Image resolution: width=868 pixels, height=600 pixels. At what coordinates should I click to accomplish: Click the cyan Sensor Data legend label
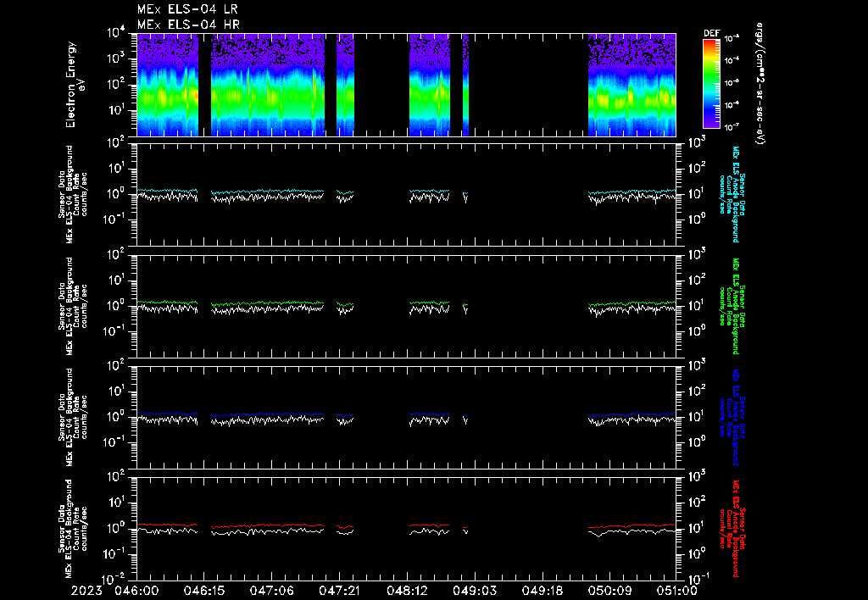point(732,194)
